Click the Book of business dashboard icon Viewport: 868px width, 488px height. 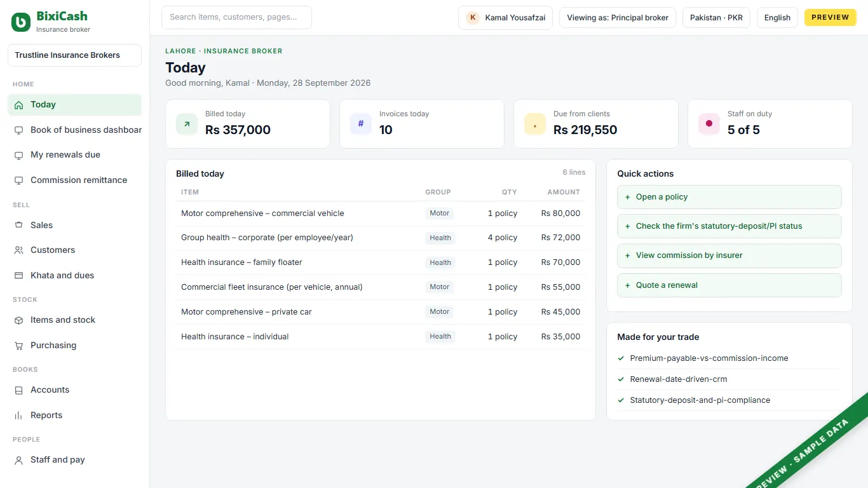(18, 130)
